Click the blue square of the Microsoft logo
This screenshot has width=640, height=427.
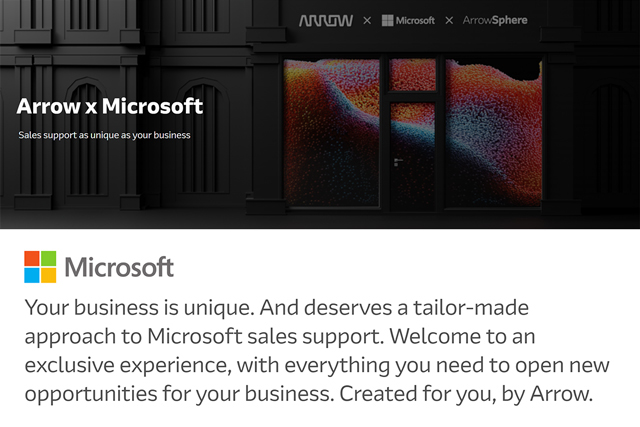[33, 275]
